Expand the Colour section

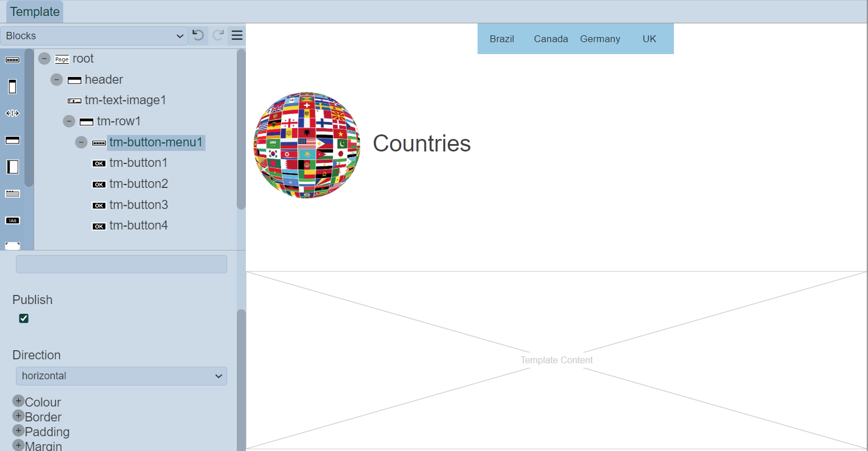18,401
